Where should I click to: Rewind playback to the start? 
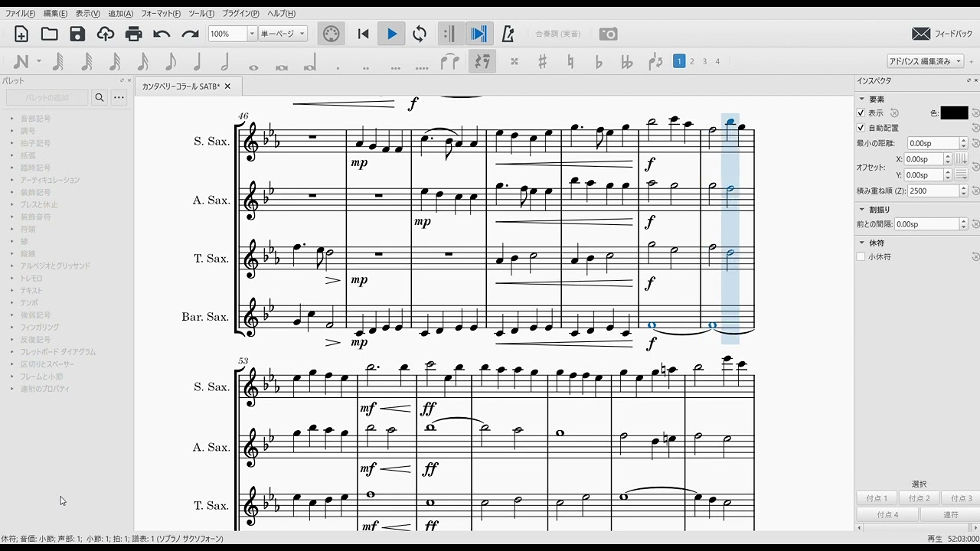[364, 34]
